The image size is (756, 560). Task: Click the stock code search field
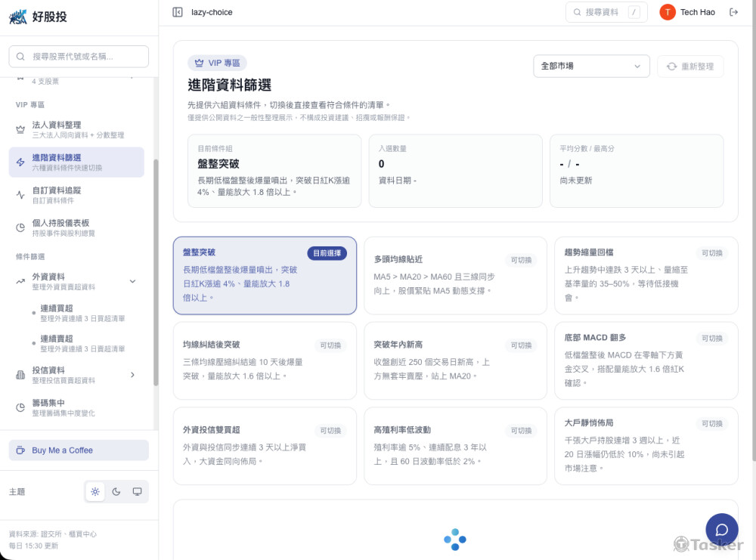(79, 57)
